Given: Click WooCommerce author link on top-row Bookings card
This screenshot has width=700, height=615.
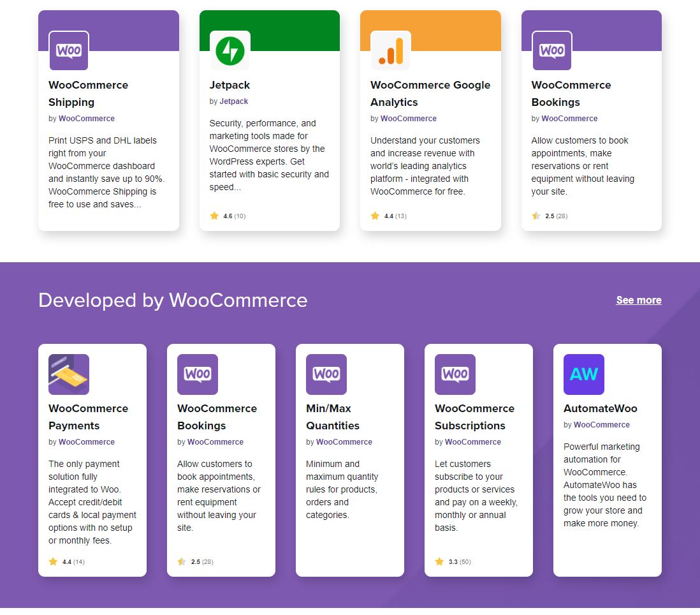Looking at the screenshot, I should 569,119.
